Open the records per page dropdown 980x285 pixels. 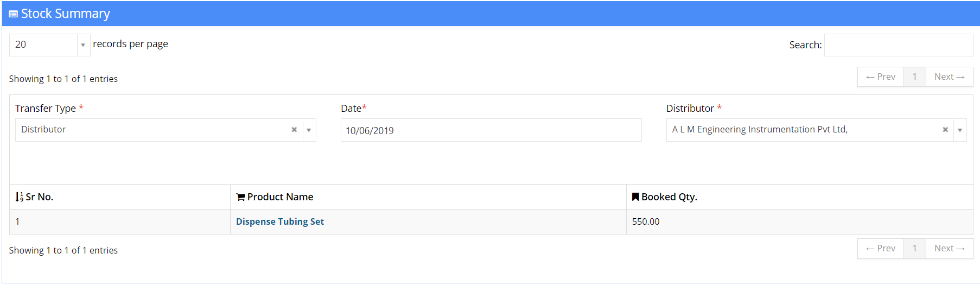pyautogui.click(x=50, y=45)
